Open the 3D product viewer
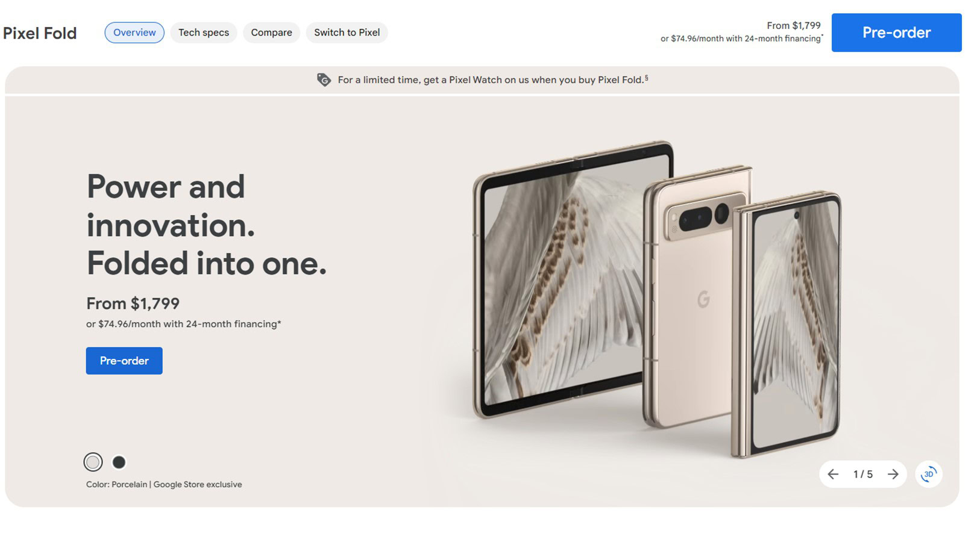This screenshot has width=980, height=551. 929,475
